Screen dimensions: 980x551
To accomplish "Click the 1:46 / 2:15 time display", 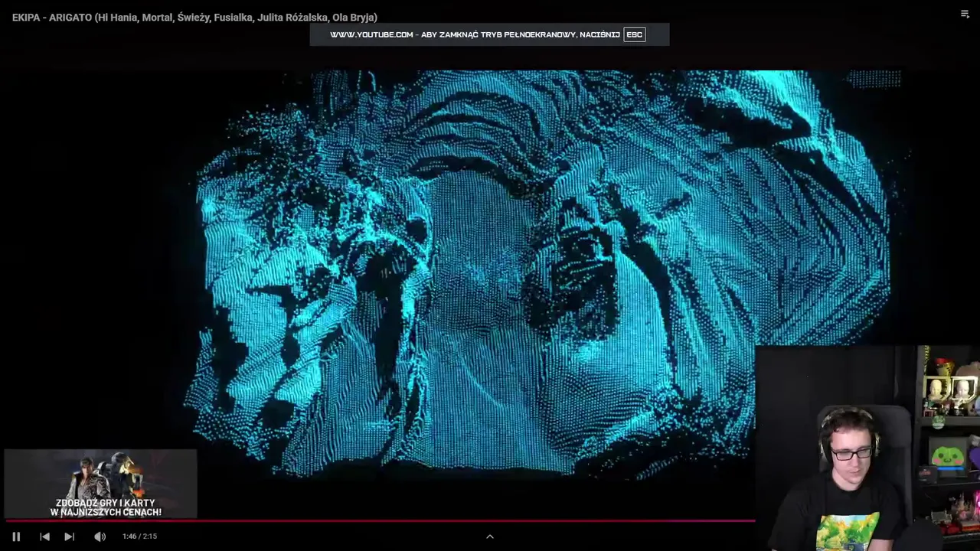I will 139,536.
